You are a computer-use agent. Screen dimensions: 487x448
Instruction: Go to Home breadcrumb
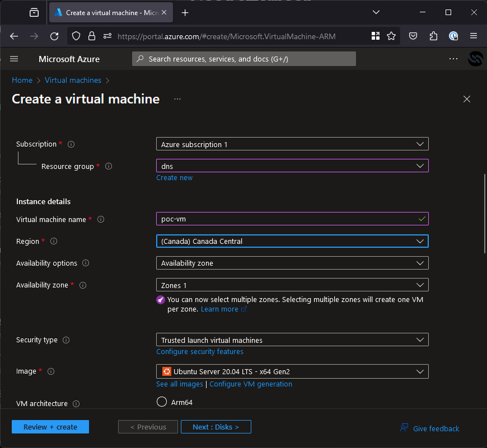(x=22, y=80)
